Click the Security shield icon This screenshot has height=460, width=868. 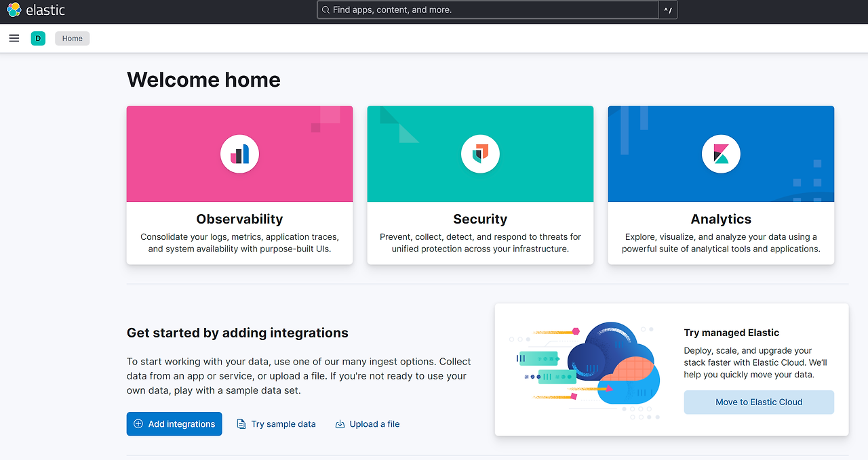(x=480, y=154)
